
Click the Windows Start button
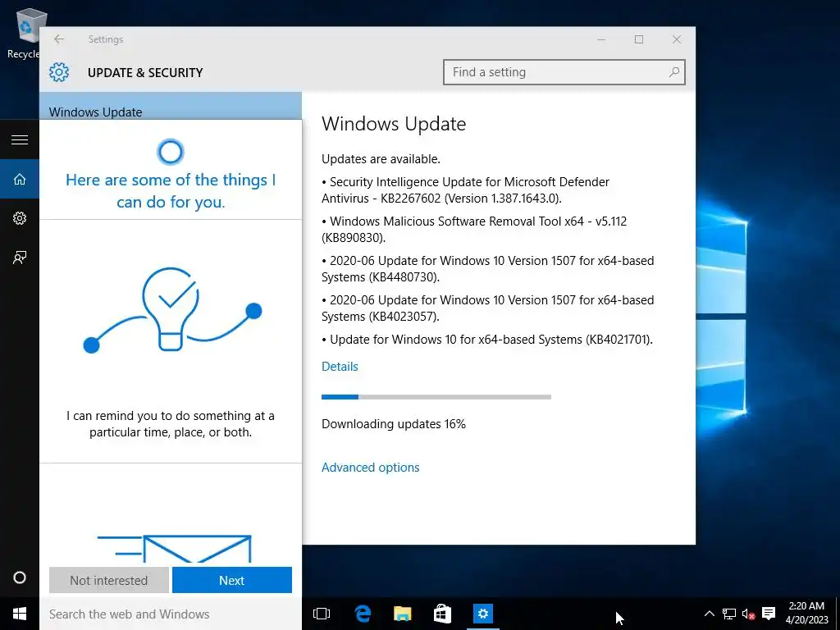pos(20,614)
